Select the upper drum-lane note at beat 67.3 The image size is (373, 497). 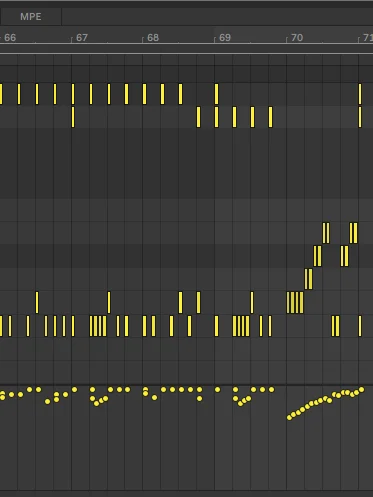click(109, 303)
